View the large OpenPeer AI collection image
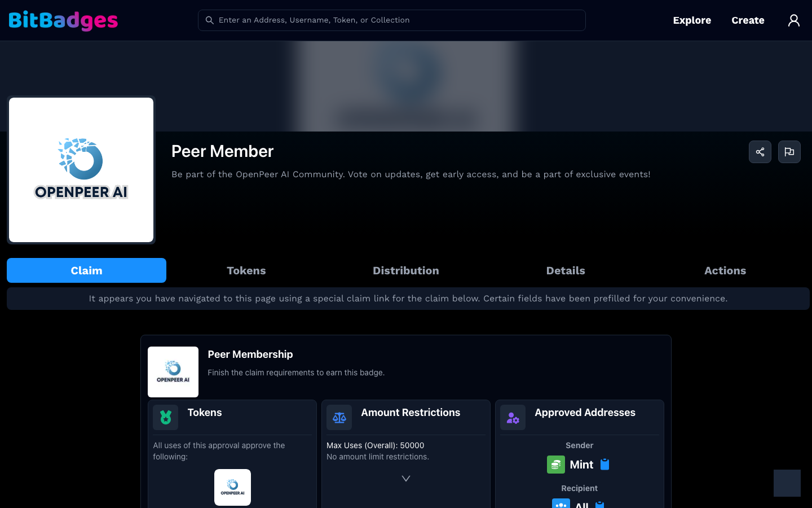The image size is (812, 508). pos(81,170)
